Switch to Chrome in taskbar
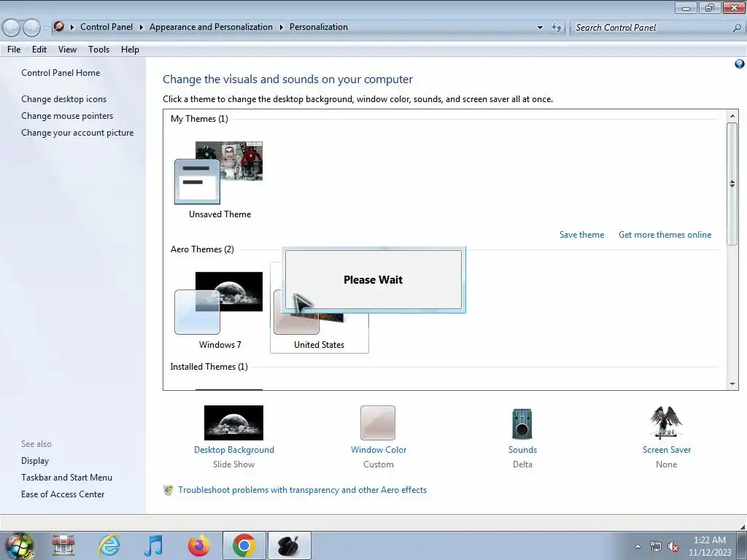 (x=244, y=545)
